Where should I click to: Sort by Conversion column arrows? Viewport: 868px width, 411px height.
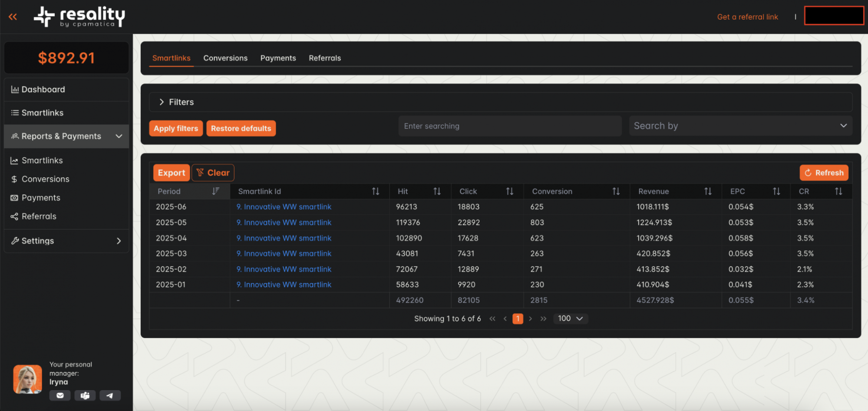[616, 191]
